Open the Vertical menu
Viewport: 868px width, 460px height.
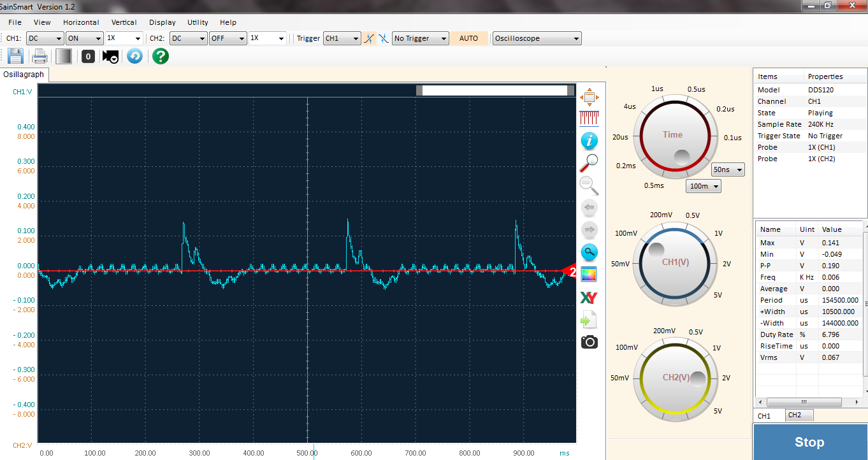(124, 22)
